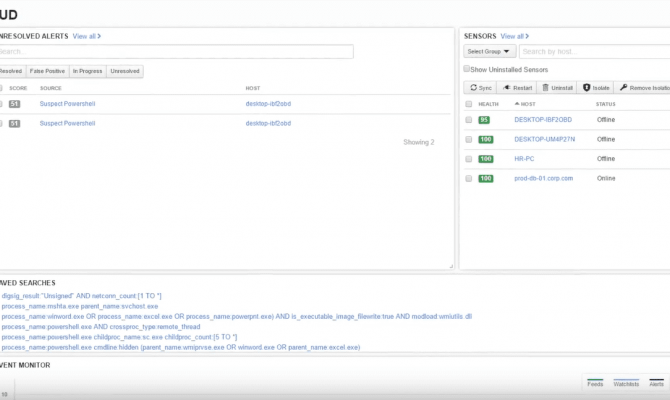Open host desktop-ibf2obd in first alert row
The image size is (670, 400).
coord(268,104)
